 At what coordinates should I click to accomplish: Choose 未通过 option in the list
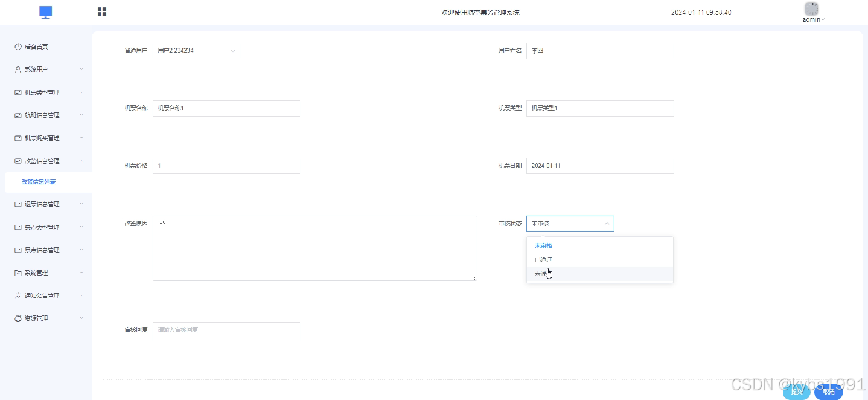599,274
